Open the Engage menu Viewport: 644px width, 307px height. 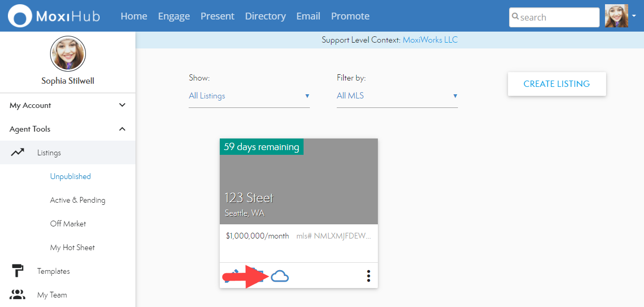click(x=174, y=16)
